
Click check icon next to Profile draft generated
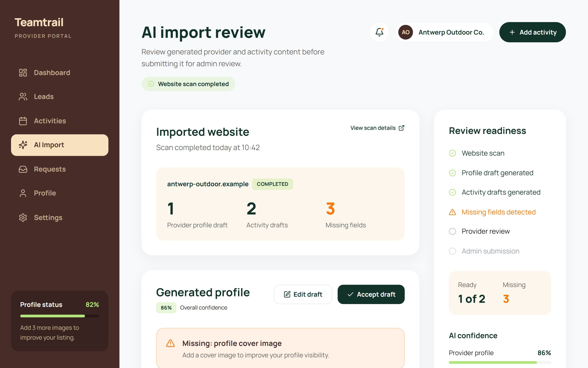click(452, 173)
